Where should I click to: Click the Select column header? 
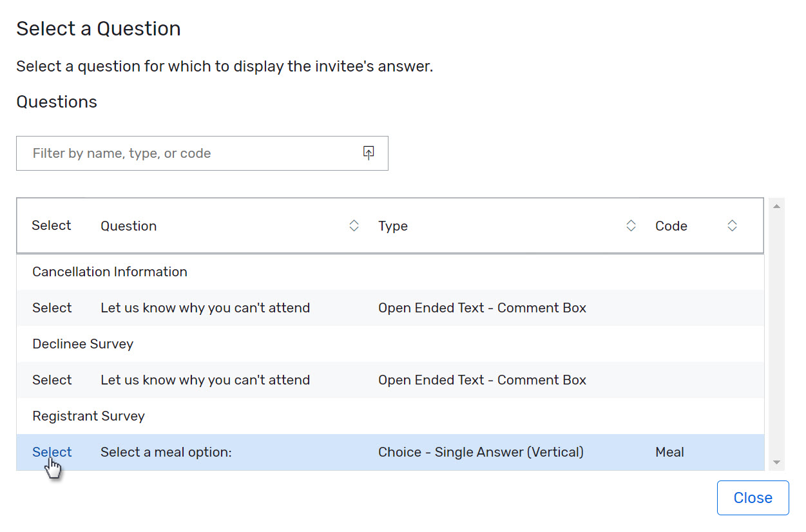[51, 225]
